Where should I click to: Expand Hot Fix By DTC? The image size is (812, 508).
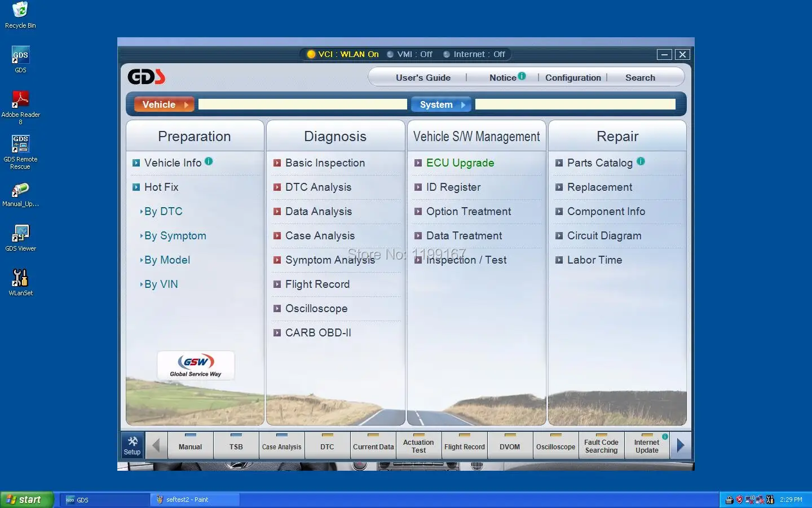[163, 212]
